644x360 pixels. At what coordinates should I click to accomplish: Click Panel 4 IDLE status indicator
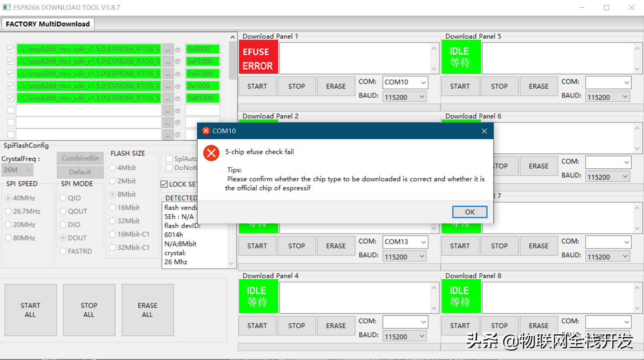click(x=258, y=297)
